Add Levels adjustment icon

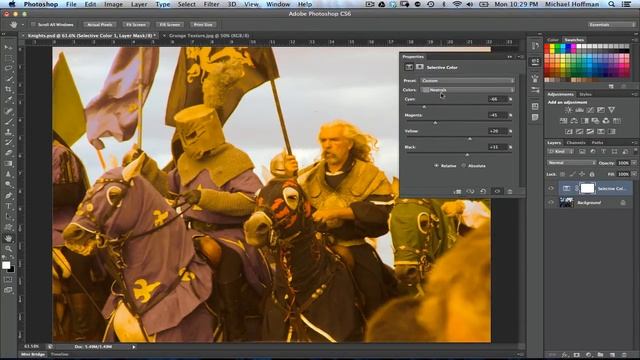(579, 110)
